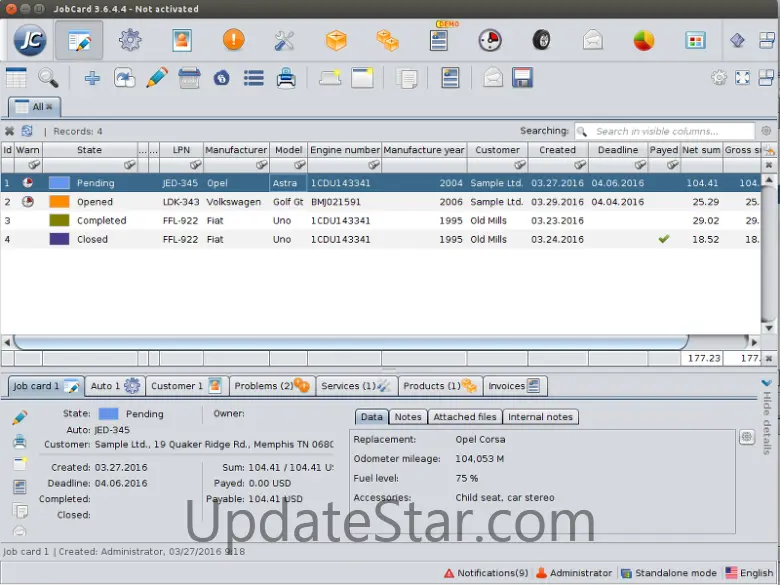
Task: Edit job card with the toolbar pencil icon
Action: 157,78
